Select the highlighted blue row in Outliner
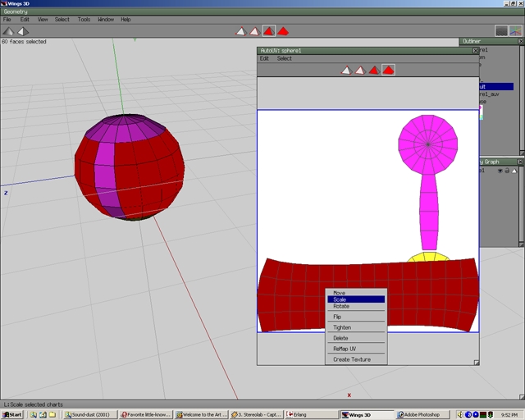Screen dimensions: 525x420 [496, 87]
